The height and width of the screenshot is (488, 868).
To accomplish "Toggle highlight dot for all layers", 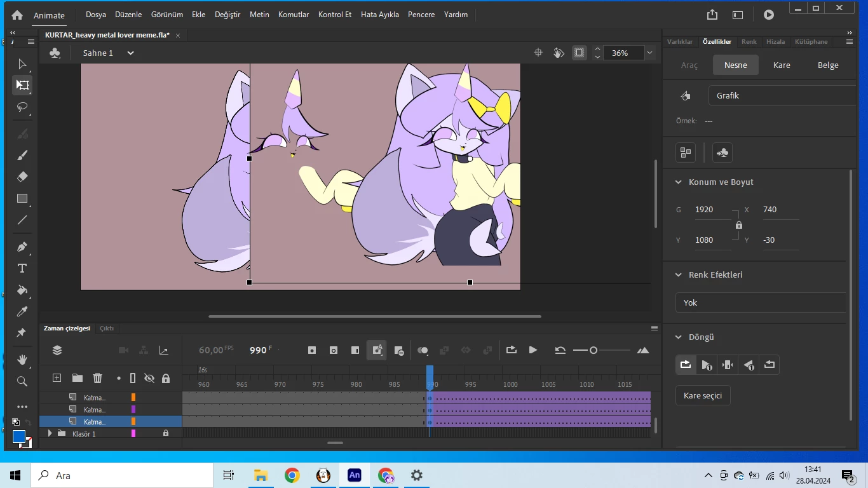I will pos(119,378).
